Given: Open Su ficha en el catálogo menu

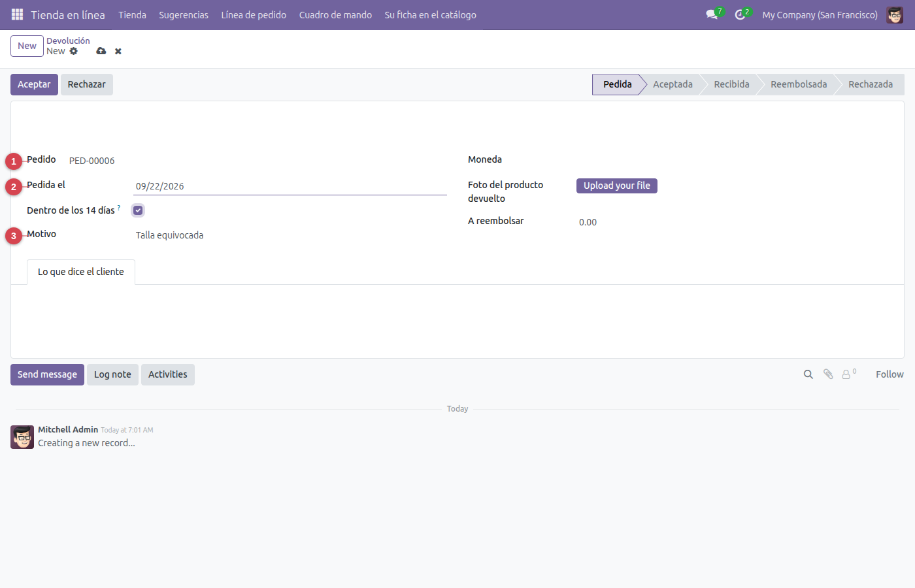Looking at the screenshot, I should point(430,14).
